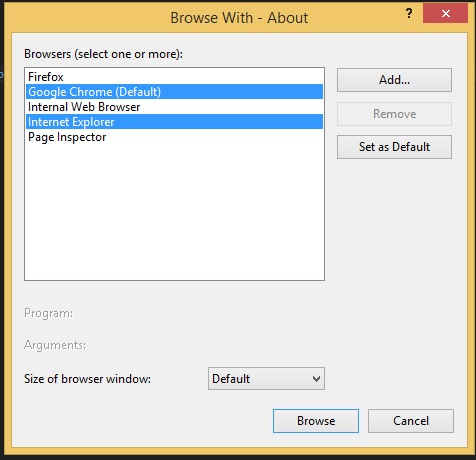Screen dimensions: 476x460
Task: Pick Page Inspector in browsers list
Action: (x=174, y=137)
